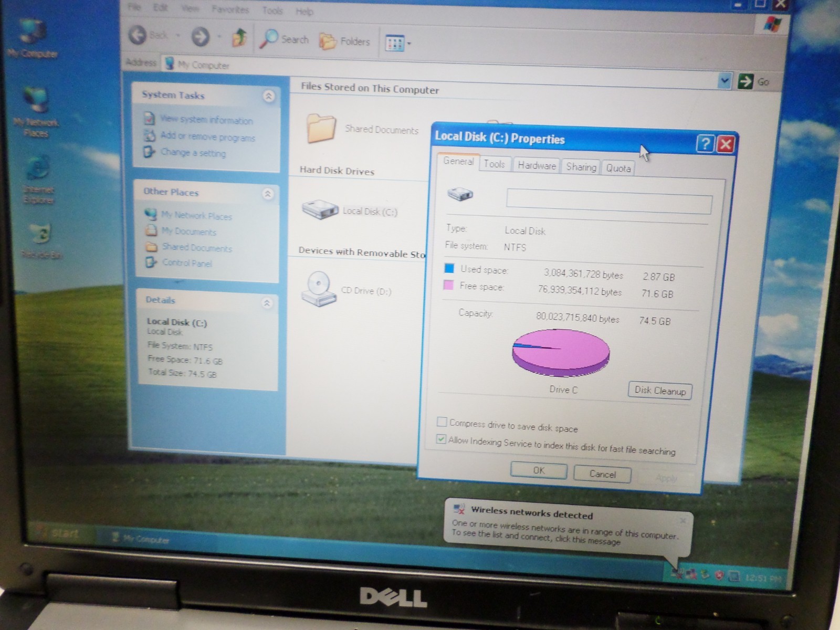
Task: Click the volume label text field
Action: (609, 202)
